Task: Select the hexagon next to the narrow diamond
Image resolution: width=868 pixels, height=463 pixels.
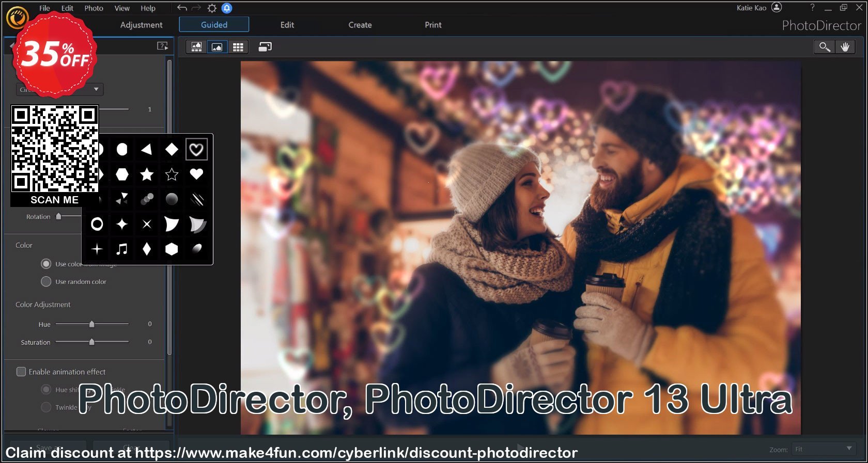Action: pos(172,249)
